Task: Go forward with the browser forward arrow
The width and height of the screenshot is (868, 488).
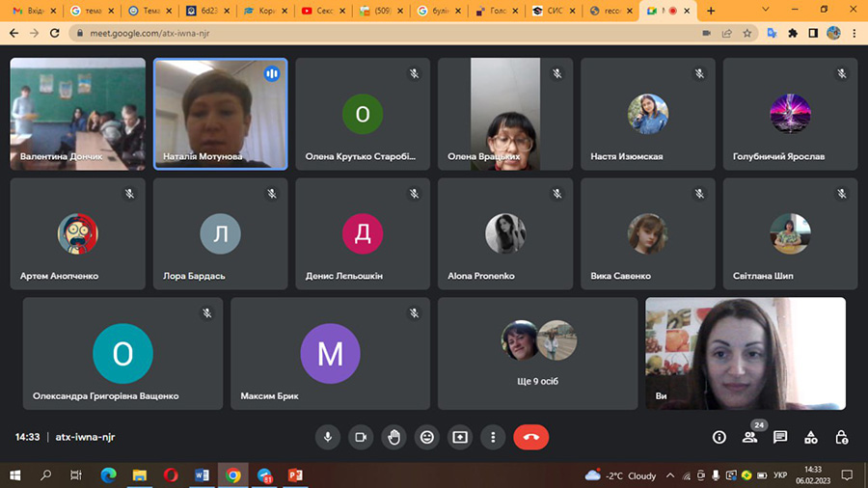Action: [x=35, y=33]
